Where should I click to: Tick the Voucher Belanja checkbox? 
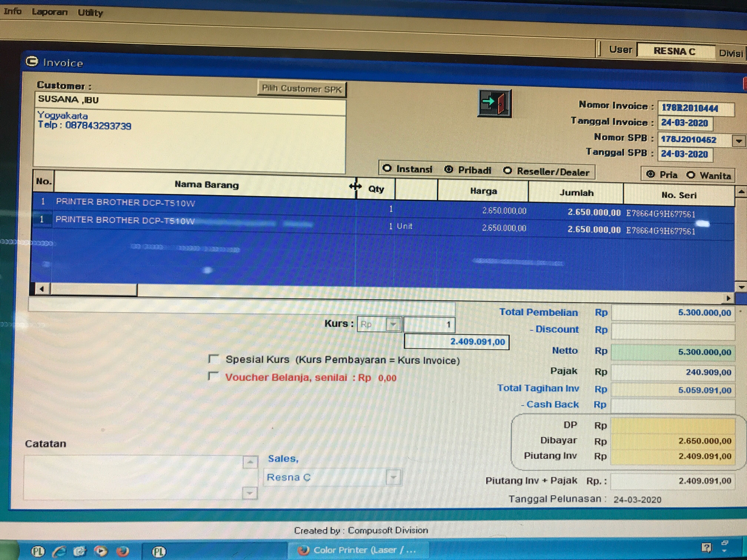213,376
